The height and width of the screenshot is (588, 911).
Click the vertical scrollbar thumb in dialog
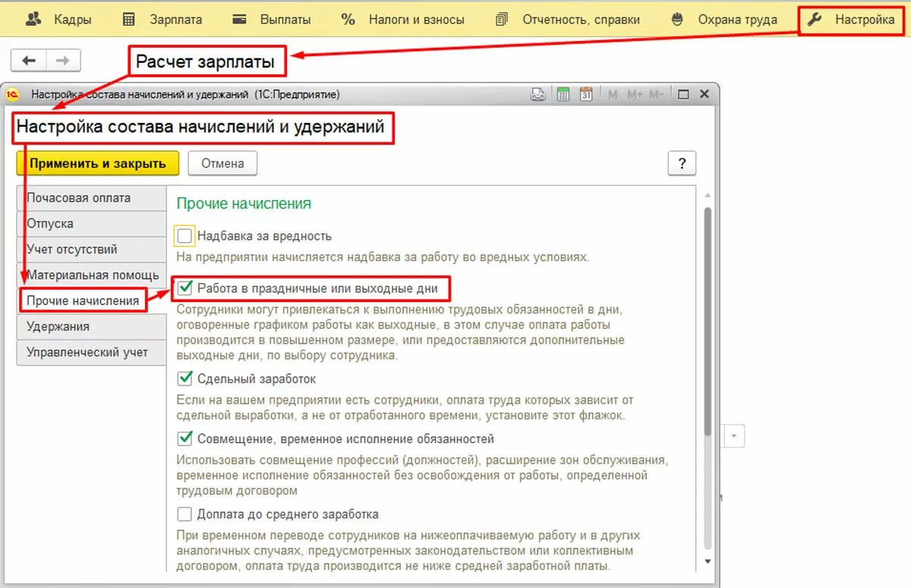pos(707,321)
